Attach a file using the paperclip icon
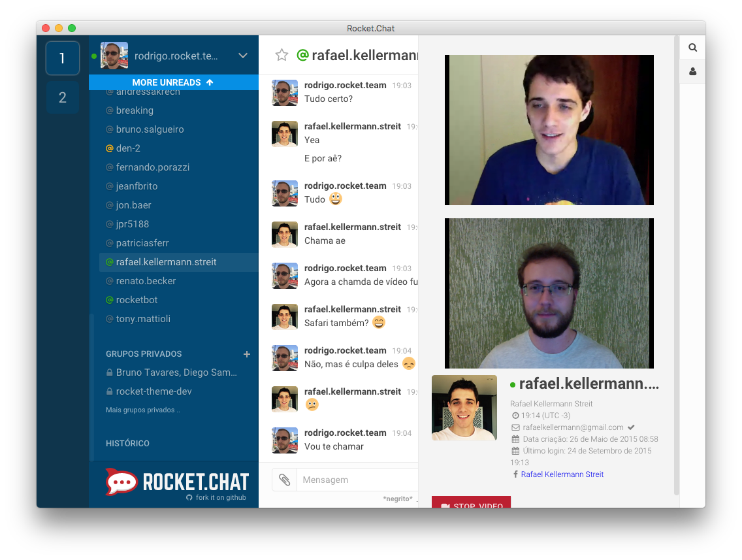742x560 pixels. pyautogui.click(x=284, y=480)
